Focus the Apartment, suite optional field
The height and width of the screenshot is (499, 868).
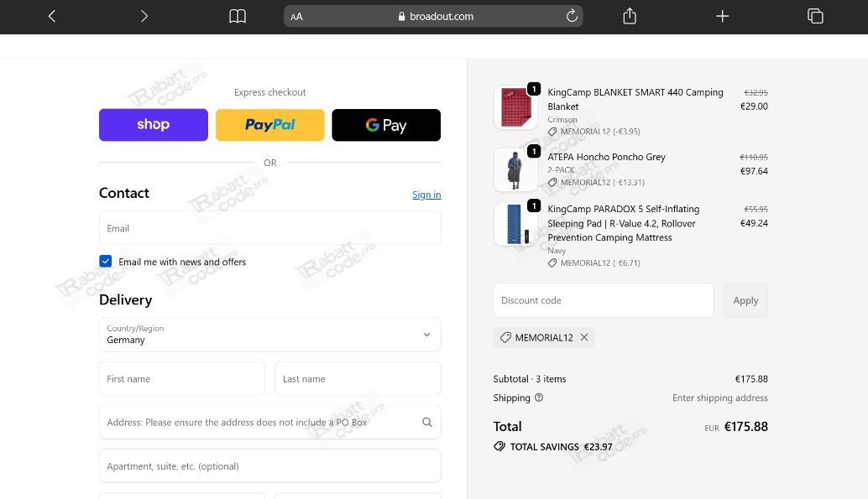270,465
